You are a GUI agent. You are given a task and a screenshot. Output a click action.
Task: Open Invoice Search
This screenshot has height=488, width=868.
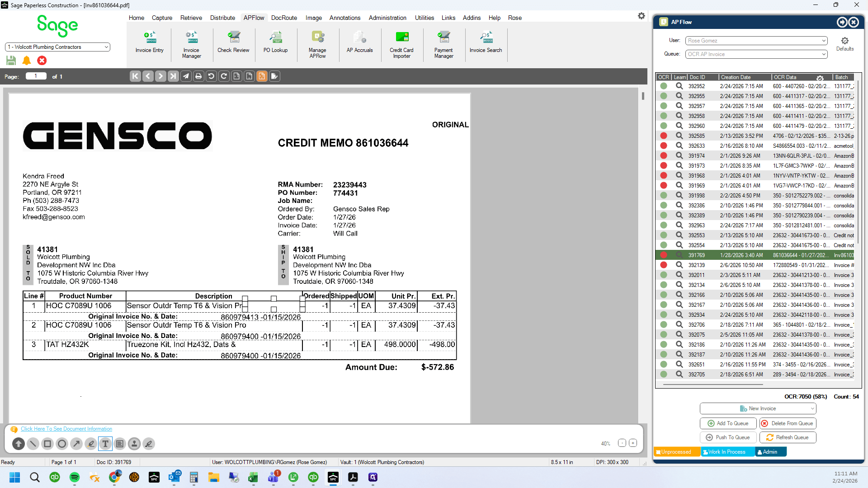pos(486,42)
